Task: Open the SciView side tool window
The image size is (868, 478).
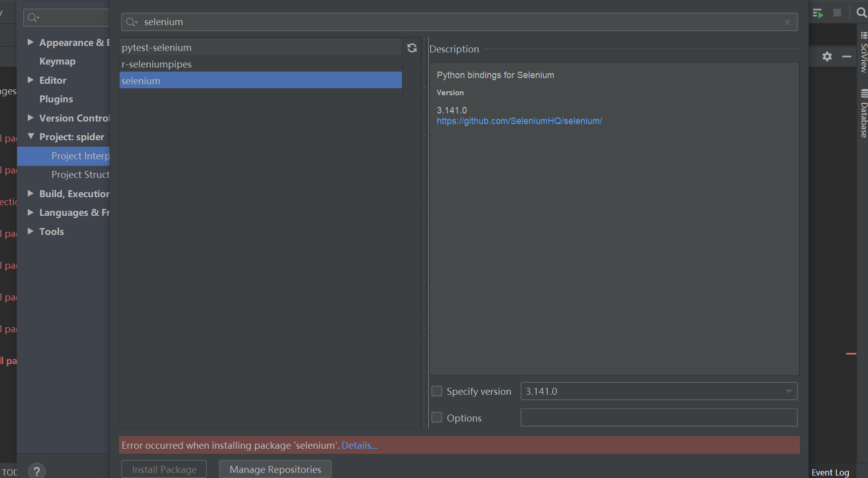Action: (863, 52)
